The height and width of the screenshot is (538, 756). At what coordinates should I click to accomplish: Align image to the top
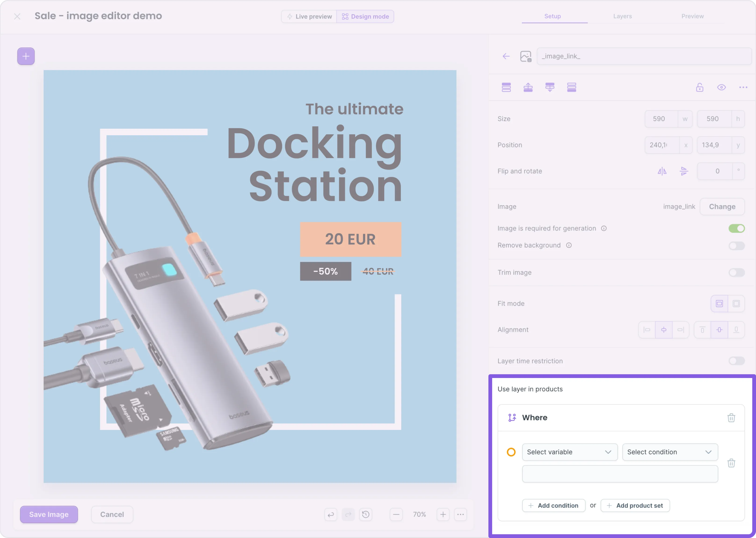pos(702,330)
